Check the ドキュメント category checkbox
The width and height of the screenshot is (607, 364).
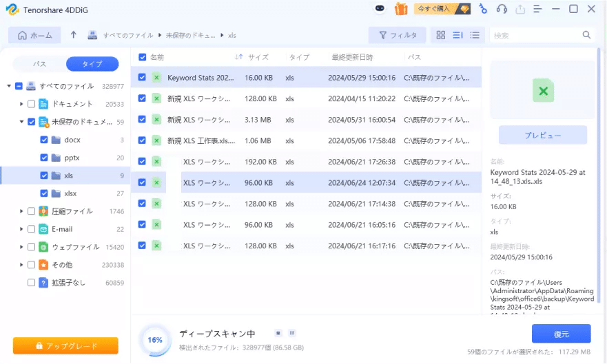coord(32,104)
